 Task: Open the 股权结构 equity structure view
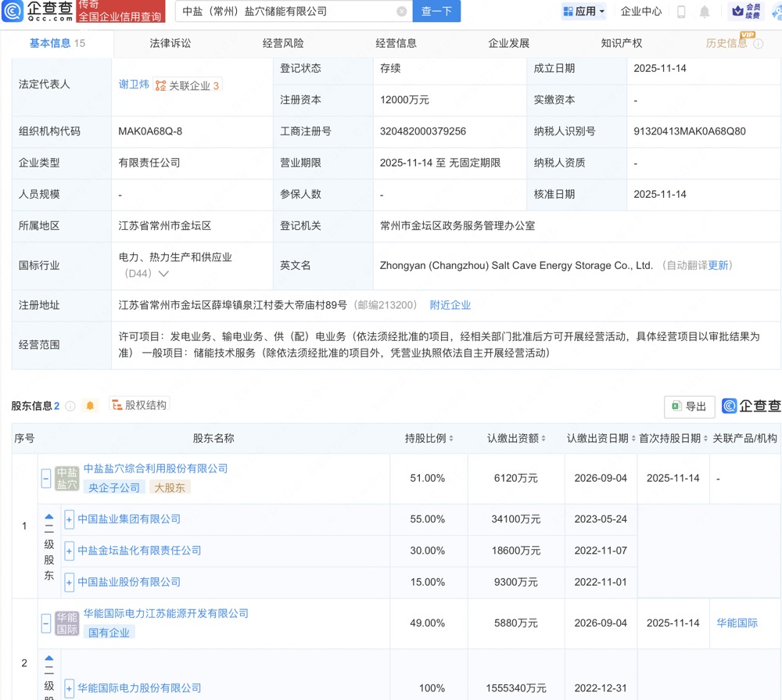pyautogui.click(x=139, y=405)
